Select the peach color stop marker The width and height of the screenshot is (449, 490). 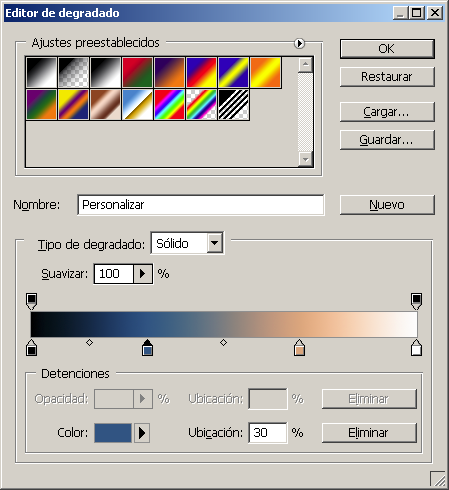tap(299, 348)
